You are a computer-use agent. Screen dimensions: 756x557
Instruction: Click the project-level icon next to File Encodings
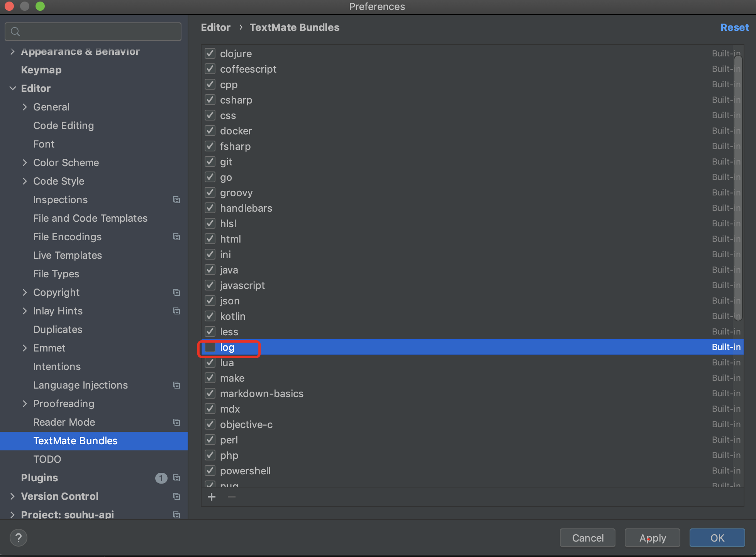[x=176, y=237]
